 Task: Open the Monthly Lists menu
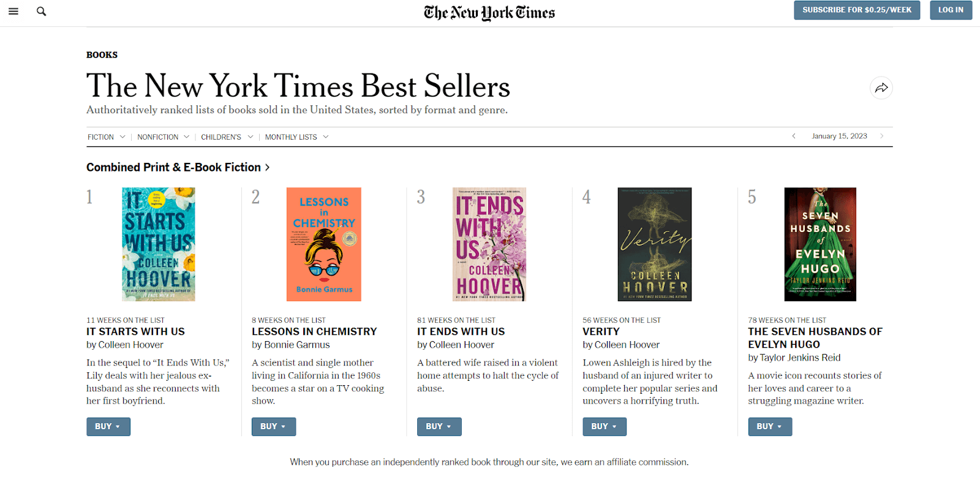coord(296,137)
